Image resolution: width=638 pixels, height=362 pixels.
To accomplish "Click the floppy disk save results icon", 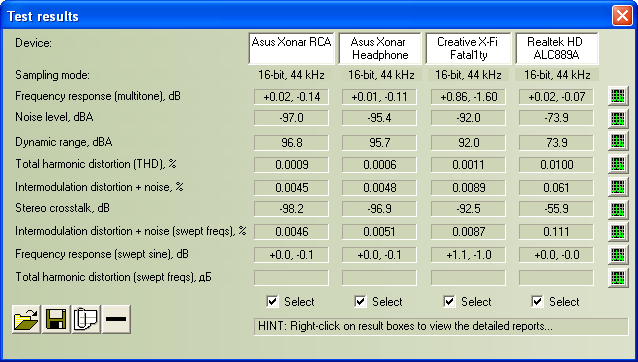I will point(56,319).
